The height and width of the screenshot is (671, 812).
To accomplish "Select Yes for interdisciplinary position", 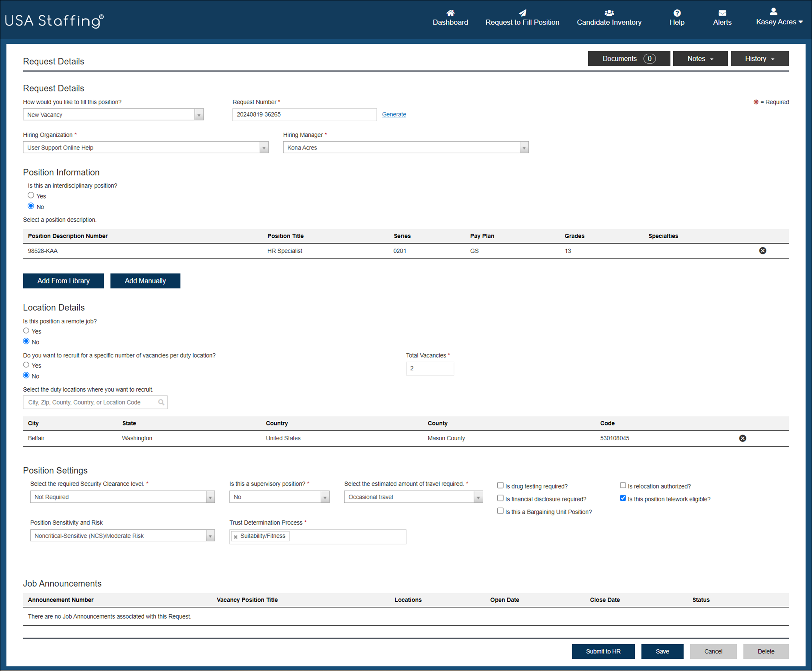I will [x=31, y=195].
